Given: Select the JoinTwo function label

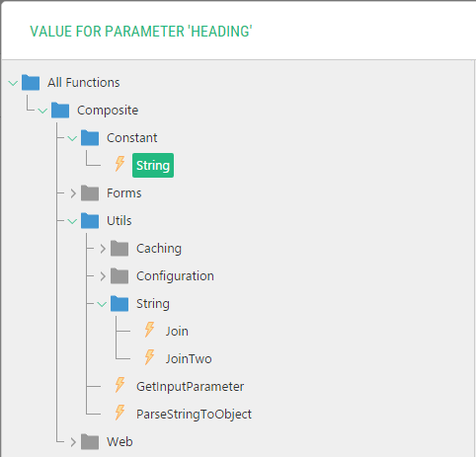Looking at the screenshot, I should point(189,358).
